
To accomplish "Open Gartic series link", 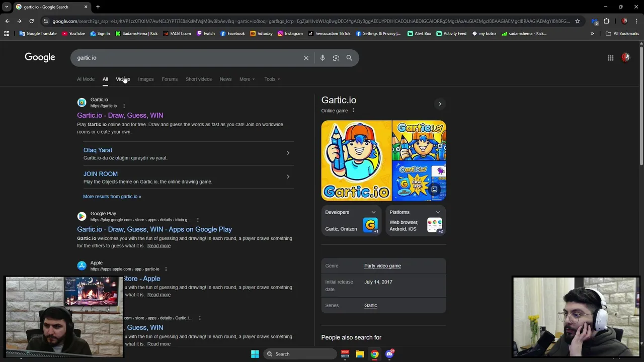I will pos(370,305).
